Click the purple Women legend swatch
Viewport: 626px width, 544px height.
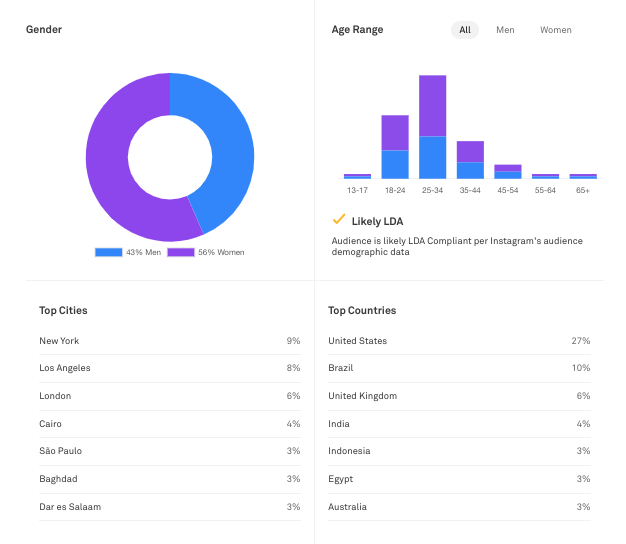click(x=180, y=252)
